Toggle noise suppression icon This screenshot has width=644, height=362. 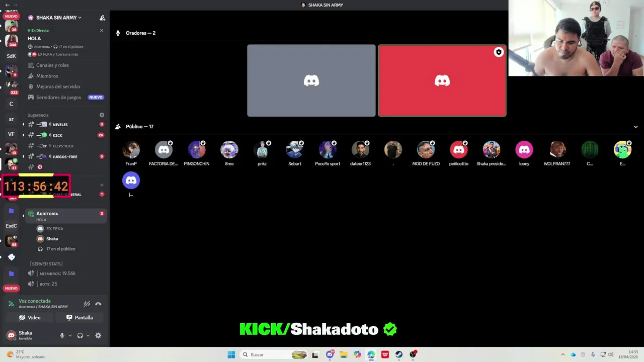87,304
